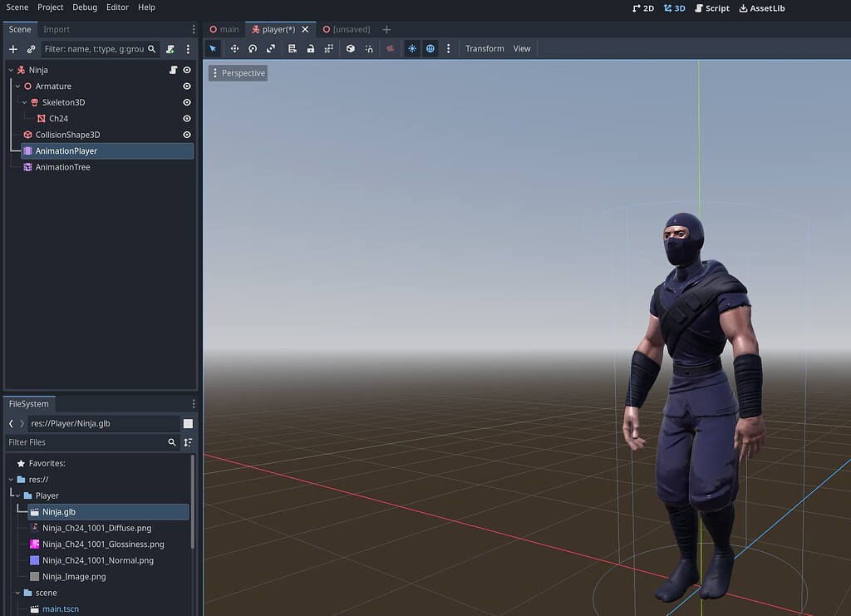Click the 2D workspace icon at top right
Viewport: 851px width, 616px height.
642,8
